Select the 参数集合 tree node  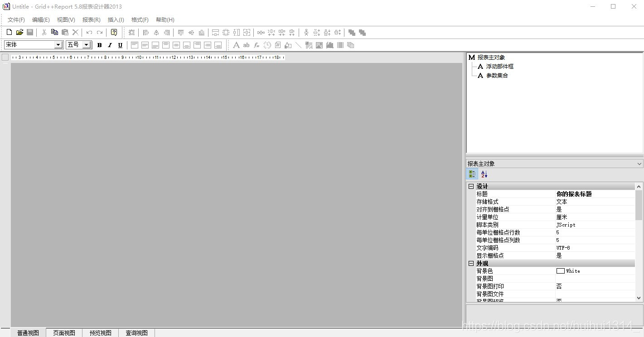(x=497, y=76)
